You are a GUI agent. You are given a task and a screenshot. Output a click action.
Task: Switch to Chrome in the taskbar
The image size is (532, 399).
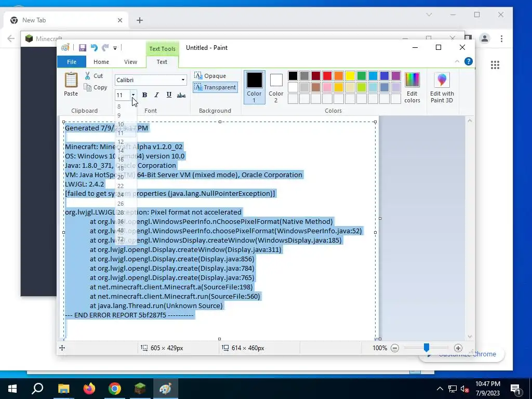coord(115,389)
